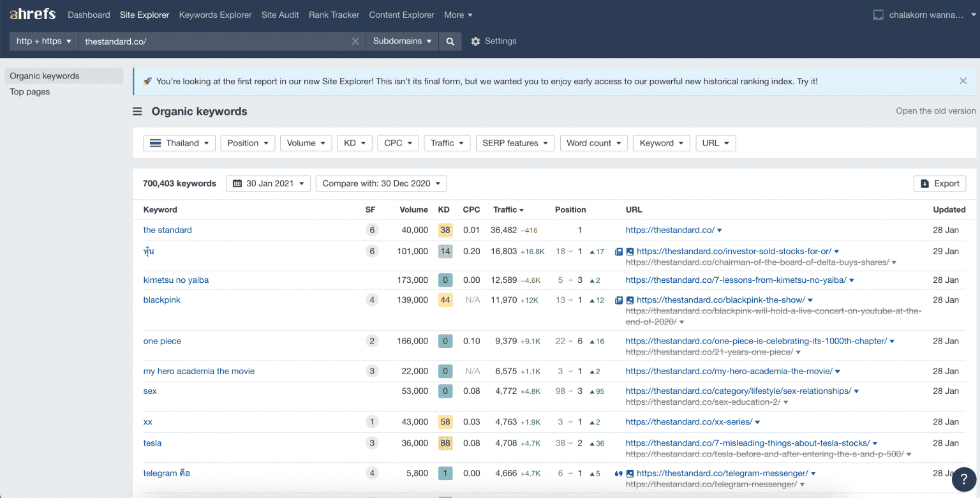Open the https://thestandard.co/blackpink-the-show/ URL
The width and height of the screenshot is (980, 498).
(x=721, y=300)
